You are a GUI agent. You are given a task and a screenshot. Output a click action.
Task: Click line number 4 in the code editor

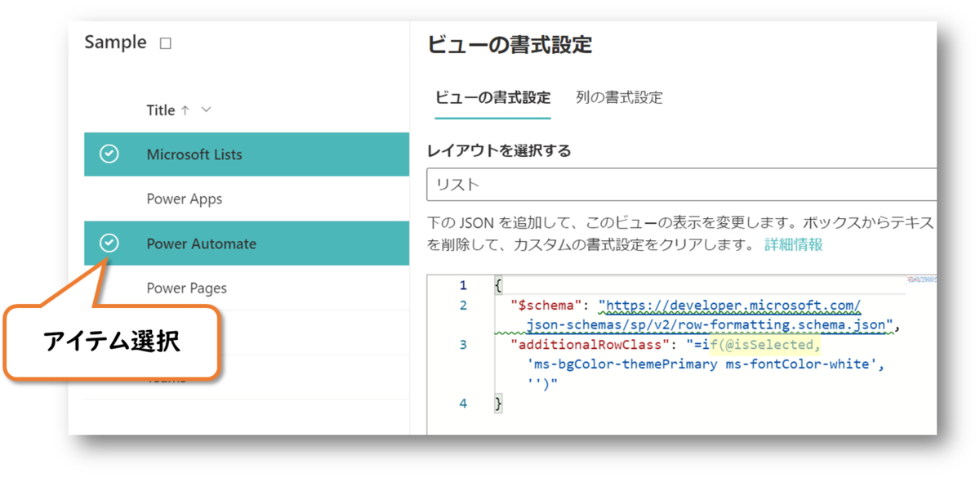(463, 404)
